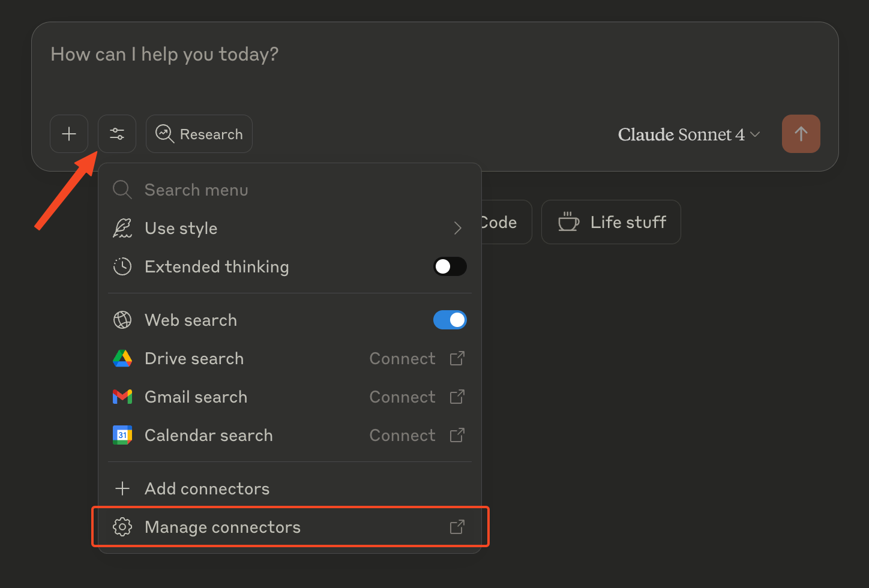Click Connect for Gmail search
Screen dimensions: 869x588
click(x=402, y=397)
